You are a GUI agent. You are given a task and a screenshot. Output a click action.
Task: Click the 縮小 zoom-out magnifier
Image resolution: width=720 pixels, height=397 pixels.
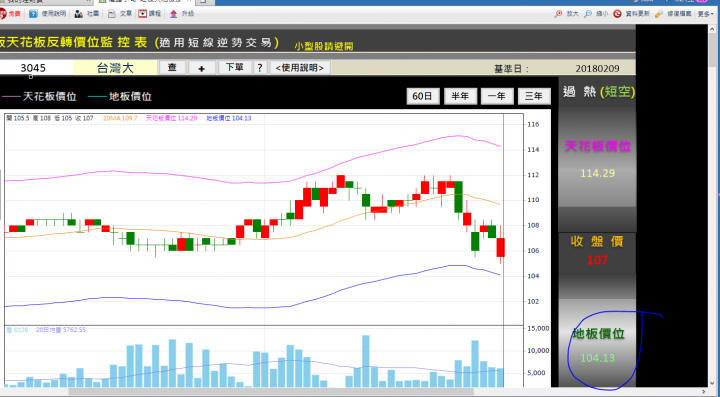[x=588, y=14]
